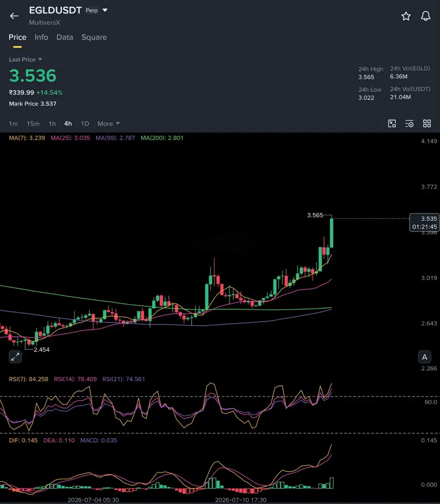The width and height of the screenshot is (440, 504).
Task: Open the four-square grid layout icon
Action: (427, 123)
